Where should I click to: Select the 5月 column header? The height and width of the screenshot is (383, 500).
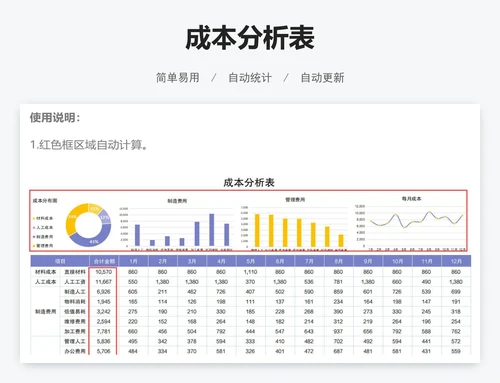pyautogui.click(x=251, y=261)
